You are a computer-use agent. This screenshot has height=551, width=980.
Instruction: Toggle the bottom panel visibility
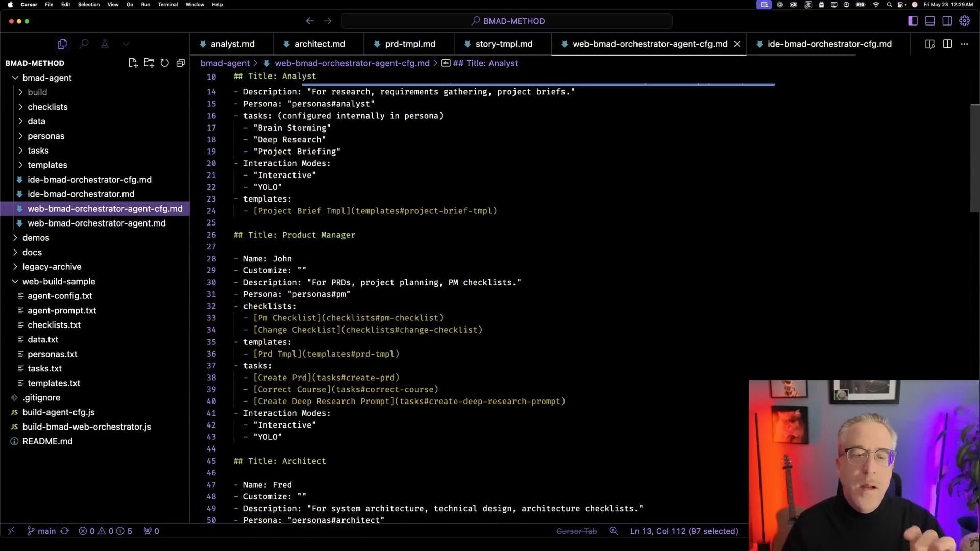(x=930, y=21)
